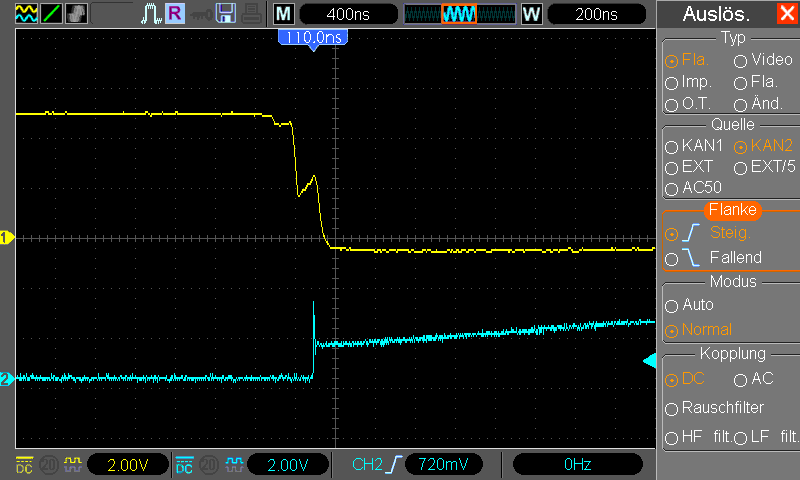
Task: Click the CH2 trigger source label
Action: (367, 464)
